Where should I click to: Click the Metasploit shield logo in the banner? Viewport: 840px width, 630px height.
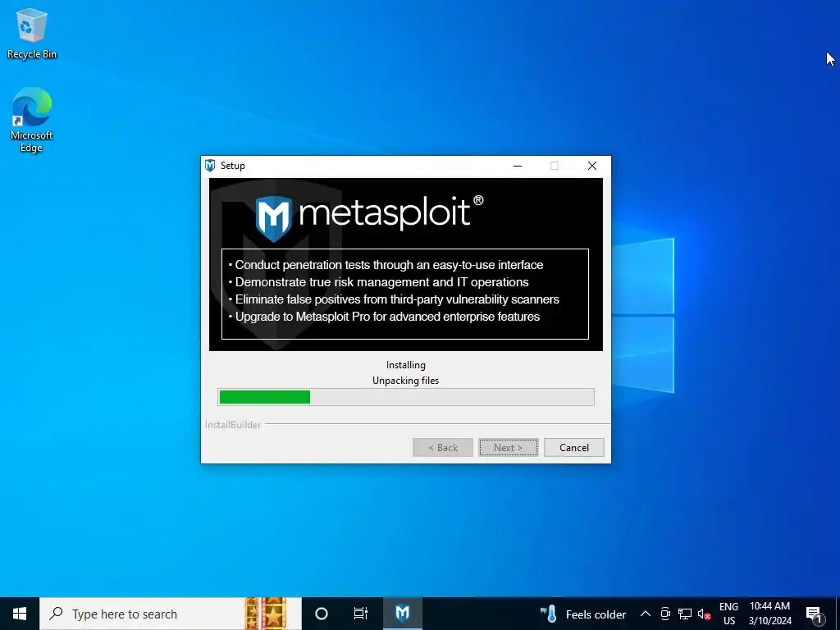click(x=274, y=218)
